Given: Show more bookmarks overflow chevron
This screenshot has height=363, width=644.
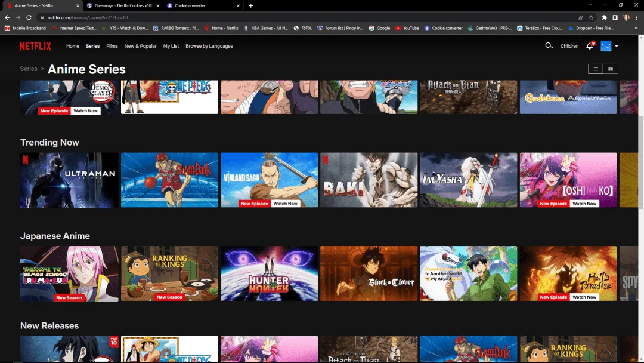Looking at the screenshot, I should (x=636, y=28).
